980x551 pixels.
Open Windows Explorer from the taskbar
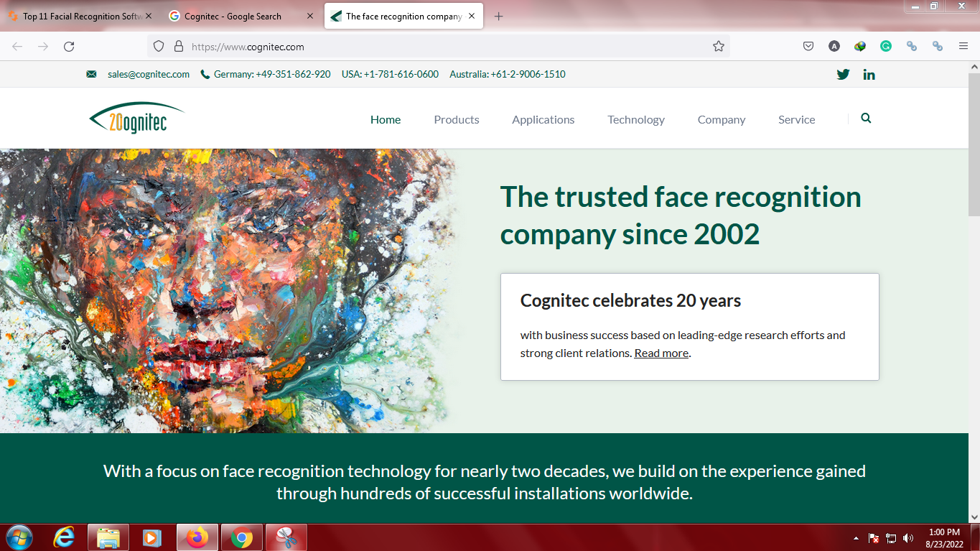pos(108,537)
